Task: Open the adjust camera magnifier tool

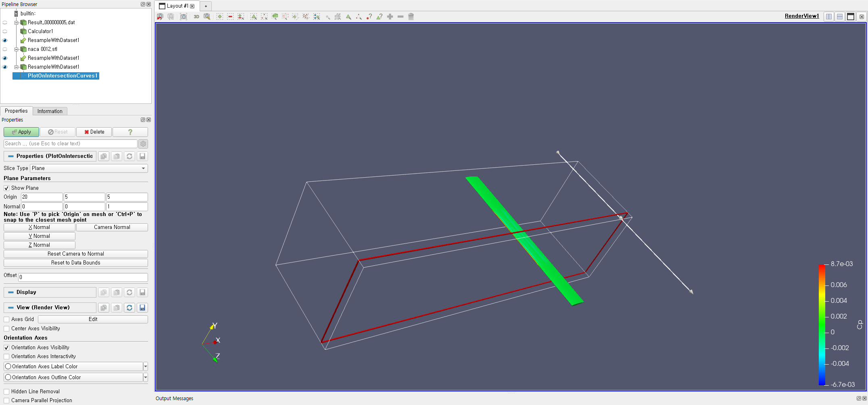Action: [x=207, y=17]
